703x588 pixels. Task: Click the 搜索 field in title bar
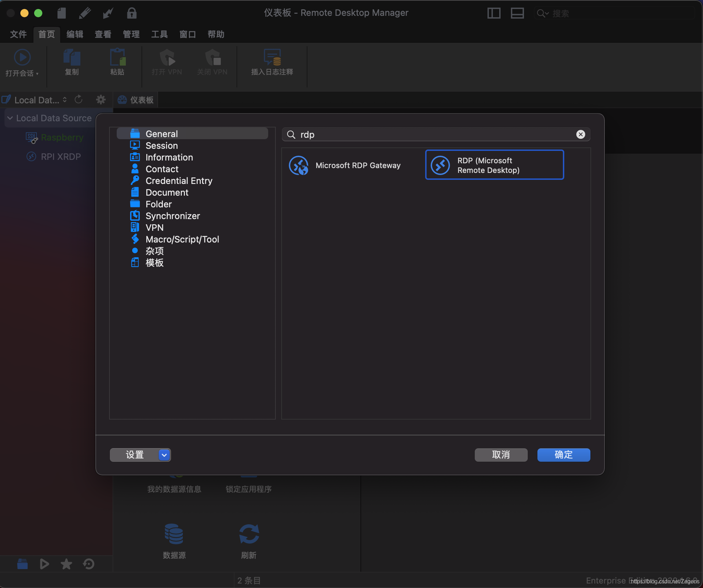(x=614, y=13)
